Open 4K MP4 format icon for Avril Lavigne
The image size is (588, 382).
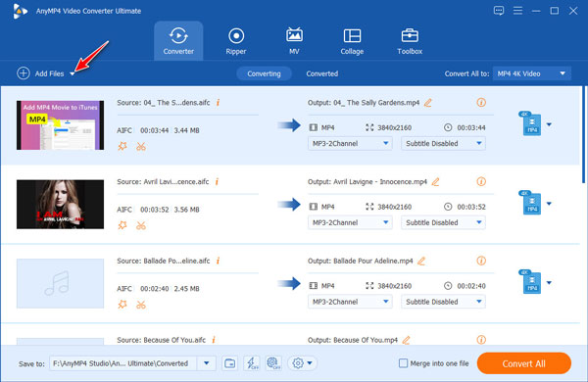(x=530, y=203)
